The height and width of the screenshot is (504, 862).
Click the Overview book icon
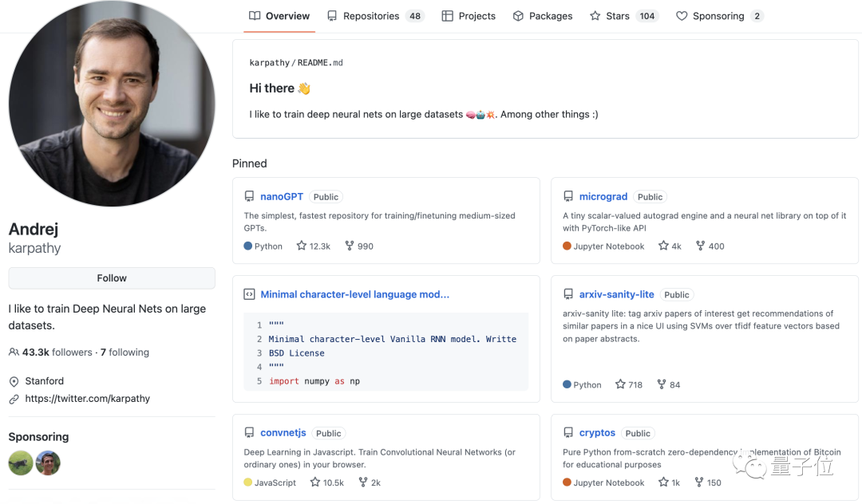point(255,16)
